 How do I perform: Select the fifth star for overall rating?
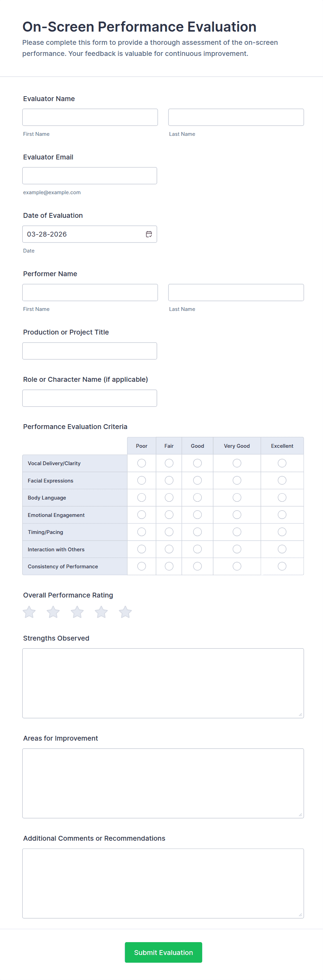(x=125, y=612)
